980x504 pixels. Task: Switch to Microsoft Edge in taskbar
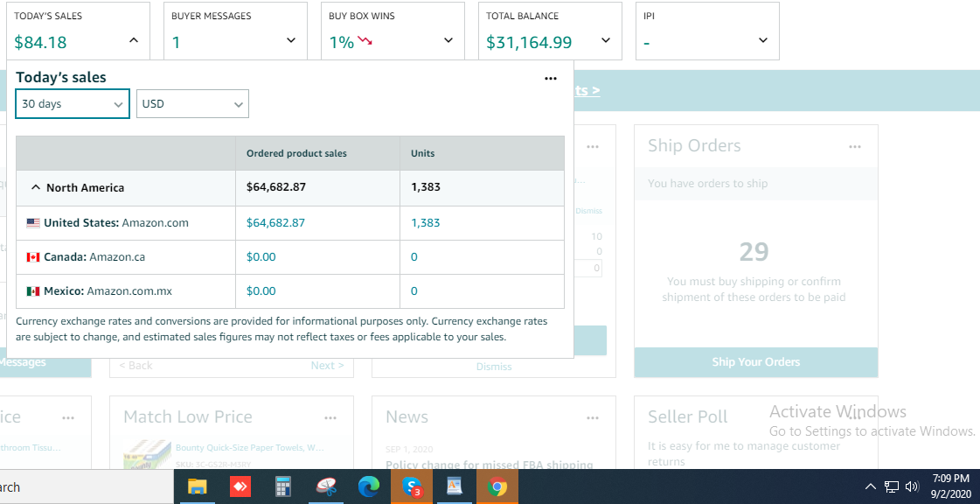pyautogui.click(x=369, y=486)
